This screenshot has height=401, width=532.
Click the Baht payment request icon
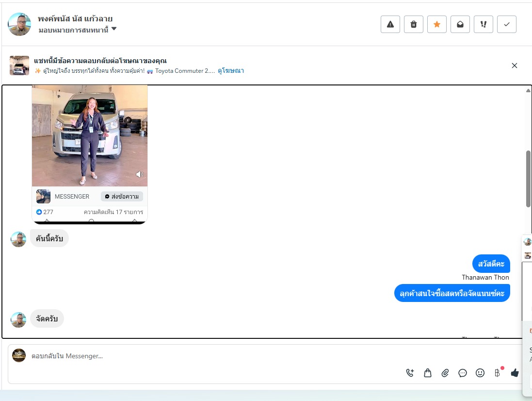(x=498, y=373)
